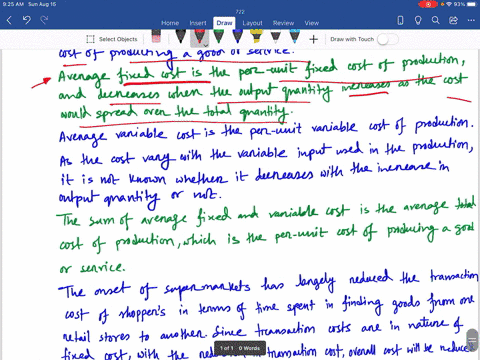
Task: Tap the back arrow to close document
Action: (9, 20)
